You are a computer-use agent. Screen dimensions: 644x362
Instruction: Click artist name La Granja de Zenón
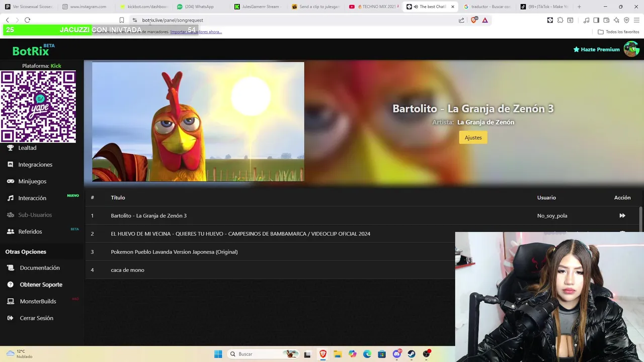(x=486, y=122)
